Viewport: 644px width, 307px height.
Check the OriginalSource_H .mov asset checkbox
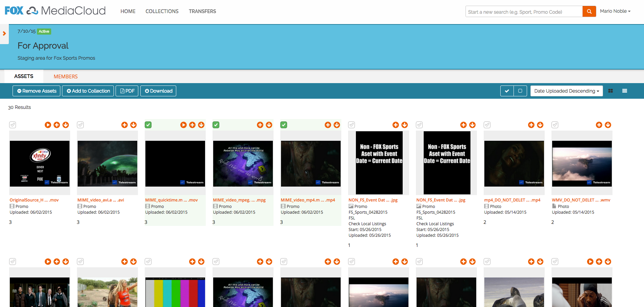(x=13, y=125)
